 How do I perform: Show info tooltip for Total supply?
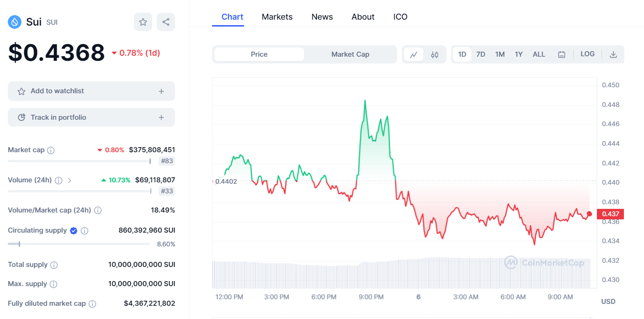[x=54, y=265]
